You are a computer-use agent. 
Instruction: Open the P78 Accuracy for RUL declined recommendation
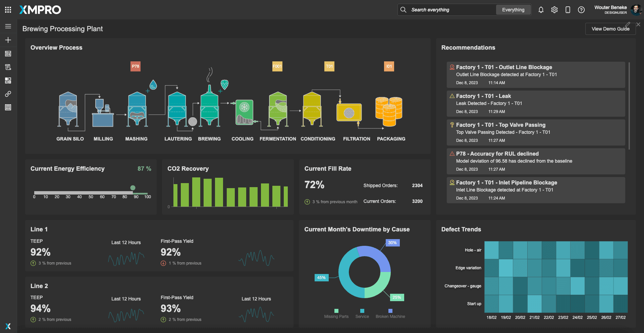click(x=536, y=161)
